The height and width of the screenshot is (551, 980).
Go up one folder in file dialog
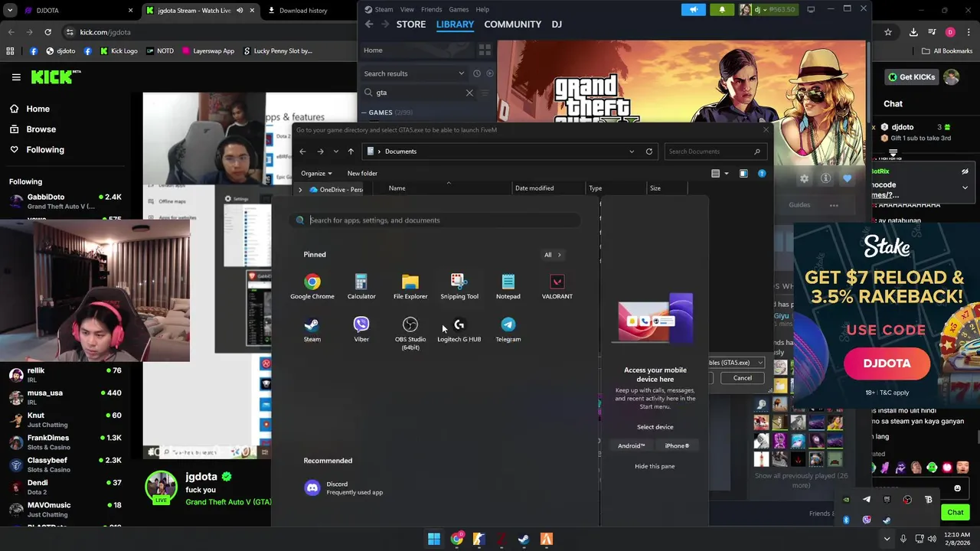pyautogui.click(x=351, y=152)
